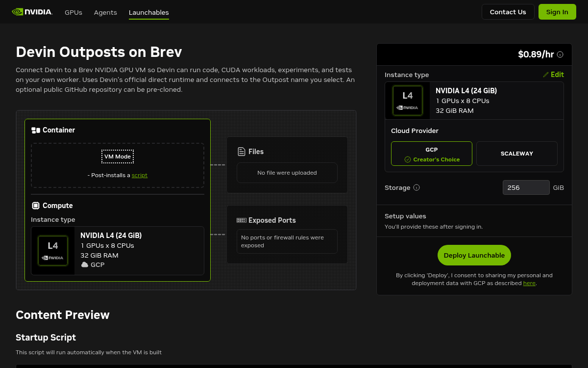Image resolution: width=588 pixels, height=368 pixels.
Task: Click 'NVIDIA L4 (24 GiB)' in Compute card
Action: click(111, 236)
